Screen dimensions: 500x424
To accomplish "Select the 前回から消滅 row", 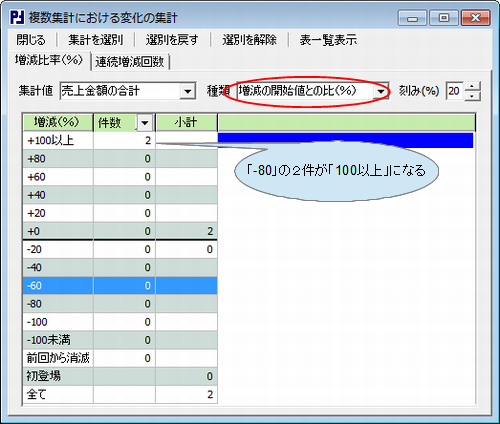I will pyautogui.click(x=120, y=358).
